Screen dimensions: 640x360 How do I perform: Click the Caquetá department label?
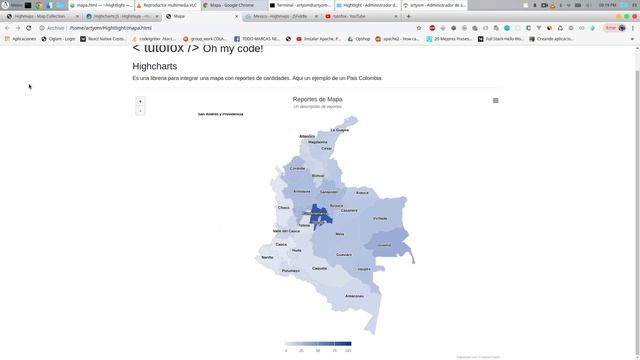coord(319,268)
